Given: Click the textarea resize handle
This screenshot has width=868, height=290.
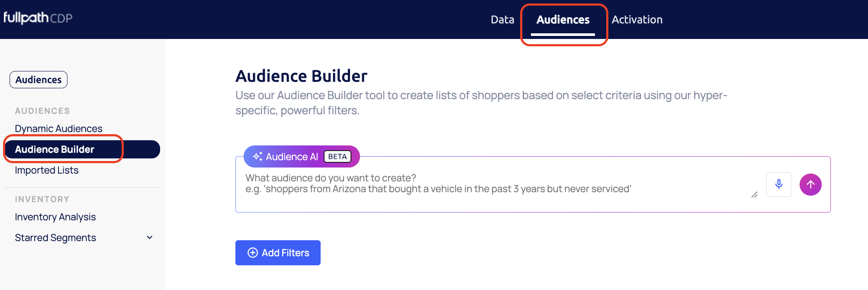Looking at the screenshot, I should (754, 195).
